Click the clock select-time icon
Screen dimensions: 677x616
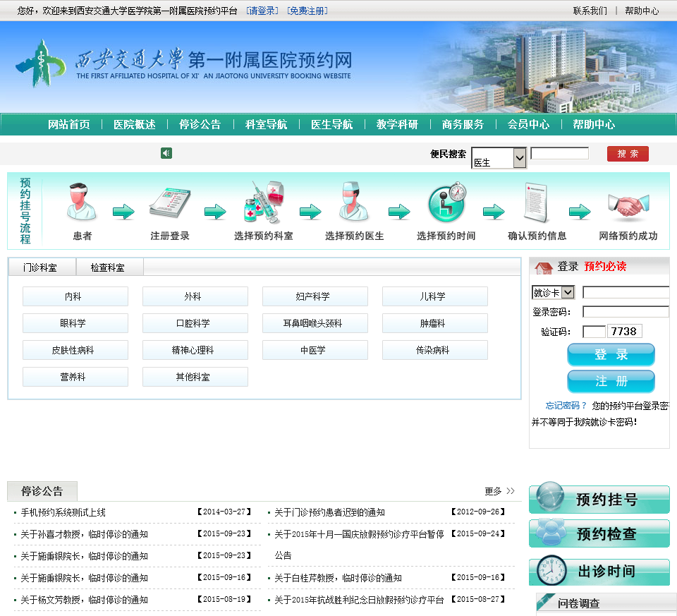coord(447,203)
